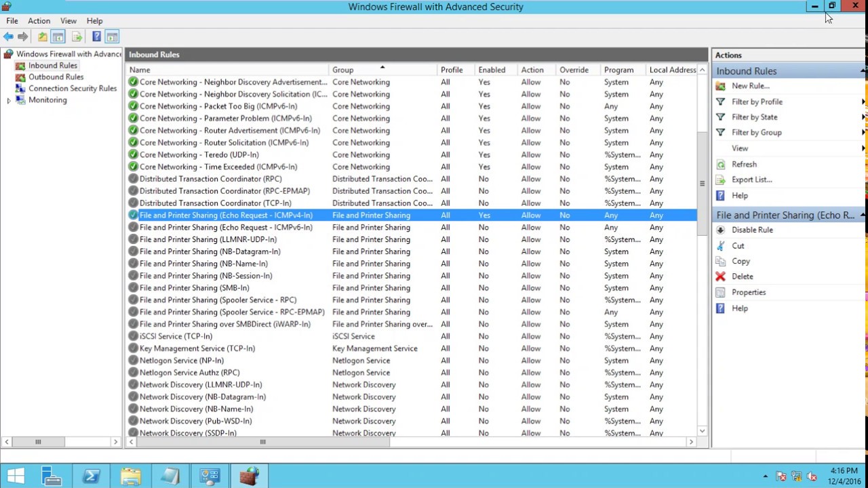The width and height of the screenshot is (868, 488).
Task: Click Help under Inbound Rules actions
Action: coord(740,196)
